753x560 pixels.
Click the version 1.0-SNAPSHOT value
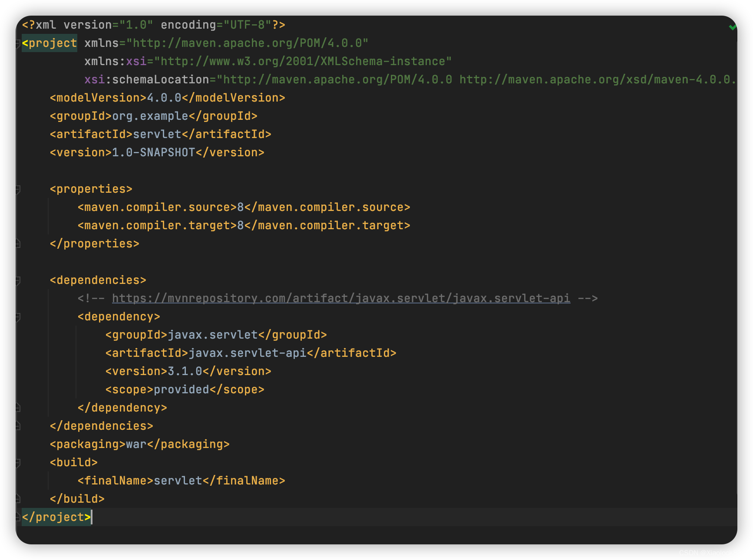pyautogui.click(x=153, y=152)
